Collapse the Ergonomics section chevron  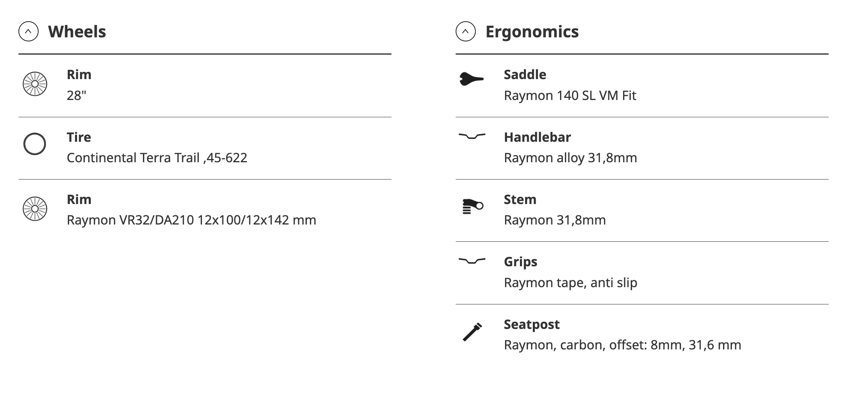click(x=465, y=31)
